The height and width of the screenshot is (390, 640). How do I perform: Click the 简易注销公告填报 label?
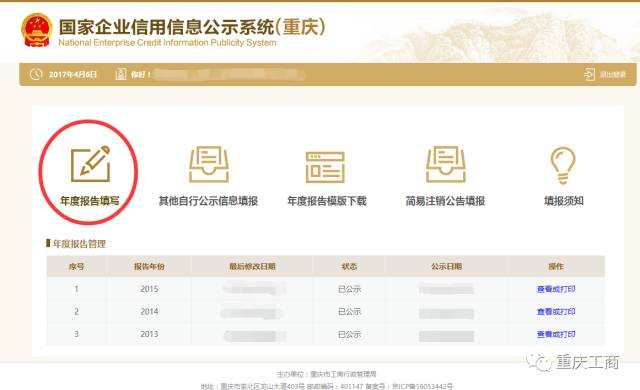click(445, 201)
